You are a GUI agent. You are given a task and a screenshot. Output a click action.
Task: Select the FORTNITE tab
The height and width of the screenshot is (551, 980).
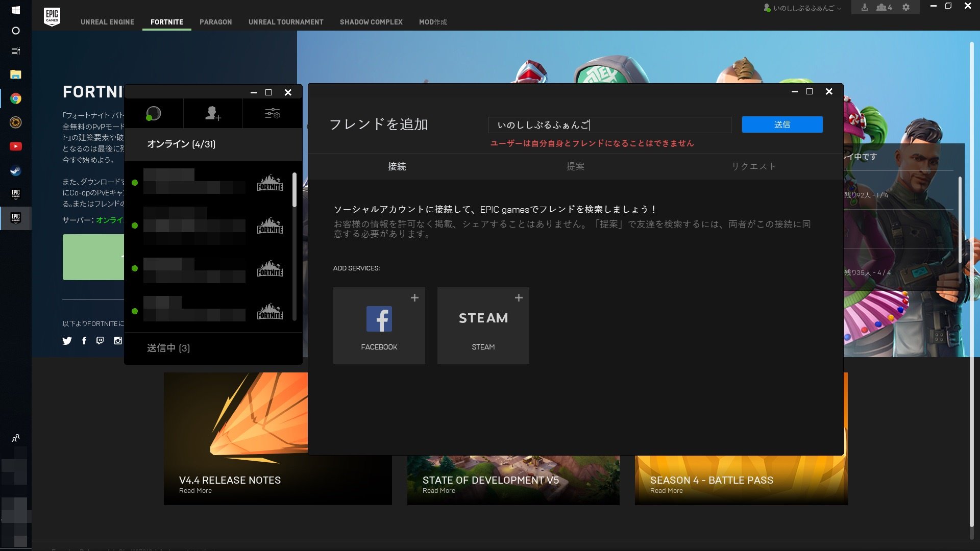point(167,22)
